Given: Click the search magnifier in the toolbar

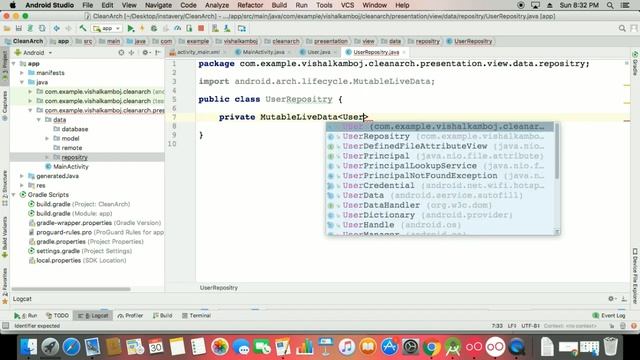Looking at the screenshot, I should click(x=622, y=29).
